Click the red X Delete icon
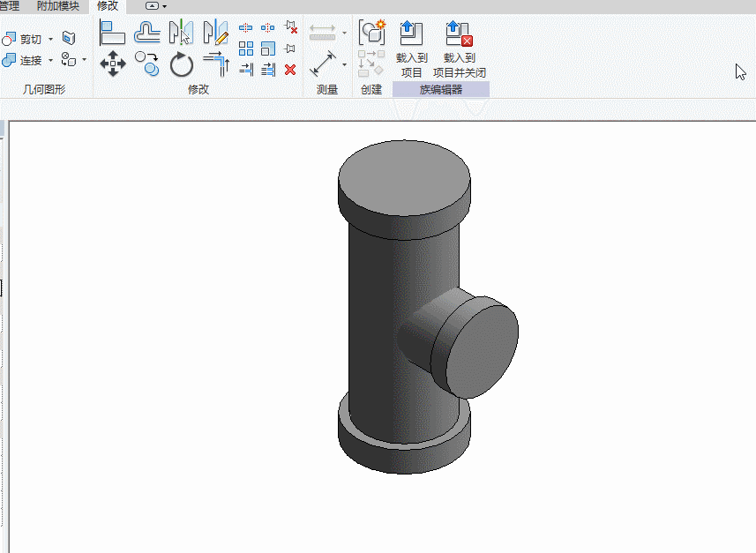 point(290,70)
